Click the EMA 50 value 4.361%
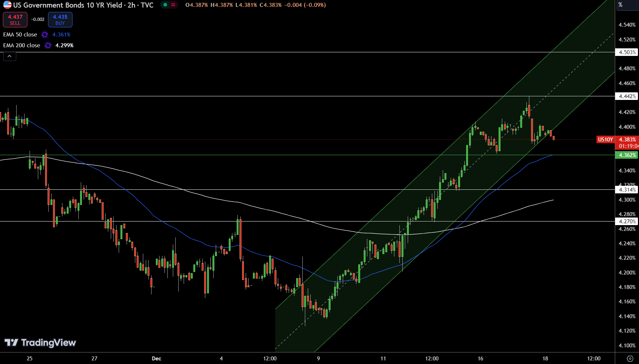 61,35
